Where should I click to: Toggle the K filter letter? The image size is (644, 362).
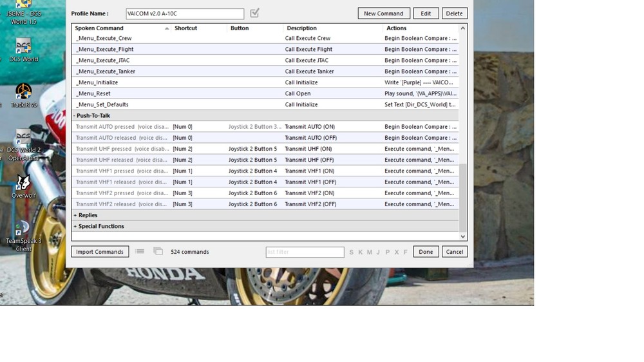pos(360,252)
